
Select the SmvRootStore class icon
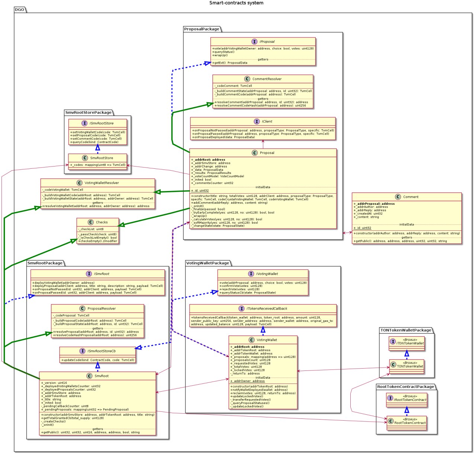coord(85,158)
